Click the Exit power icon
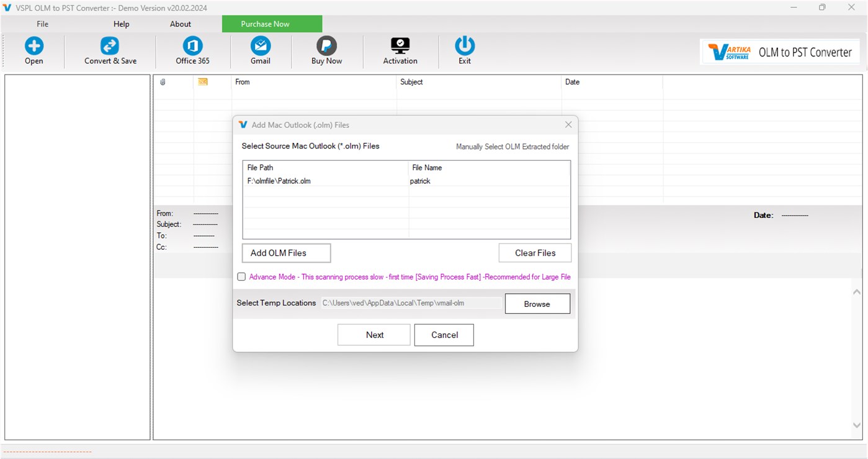868x459 pixels. click(x=465, y=51)
